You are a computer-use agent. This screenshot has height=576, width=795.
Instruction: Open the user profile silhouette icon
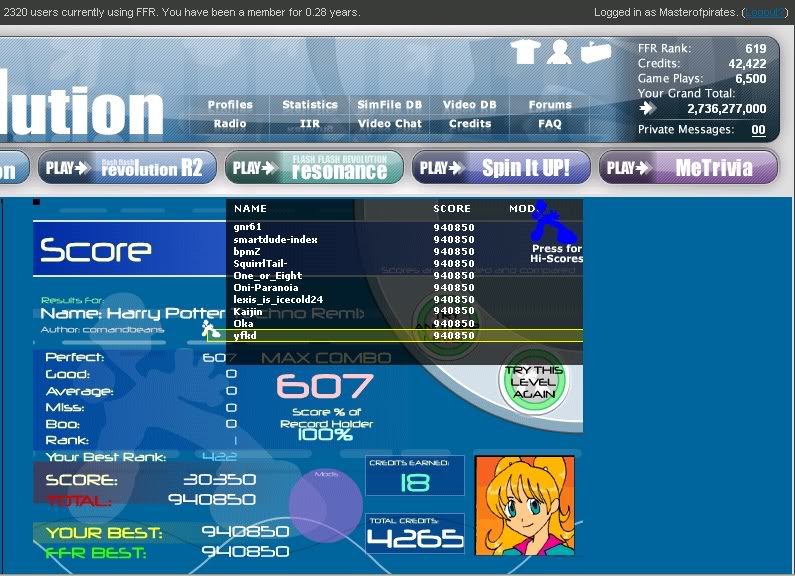pos(559,52)
